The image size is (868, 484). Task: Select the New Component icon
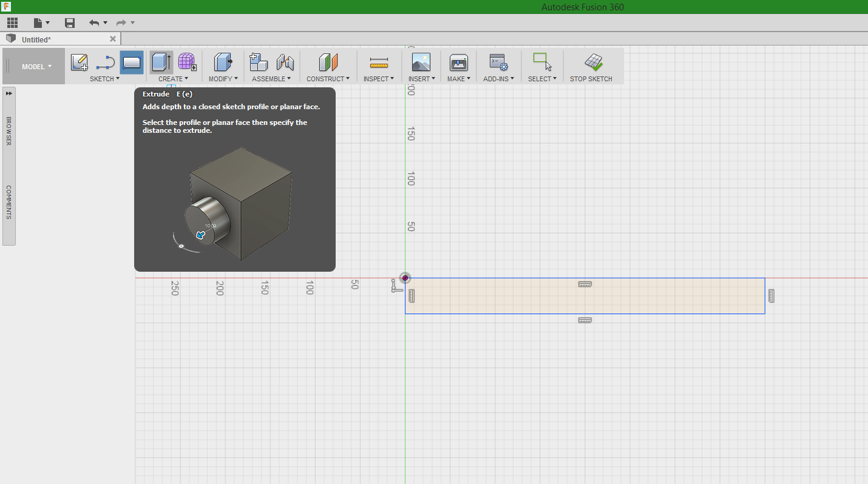(x=259, y=62)
